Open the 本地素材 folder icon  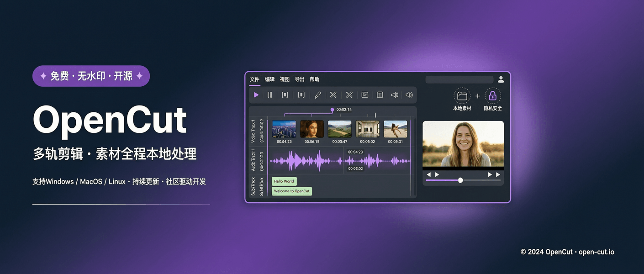tap(462, 96)
